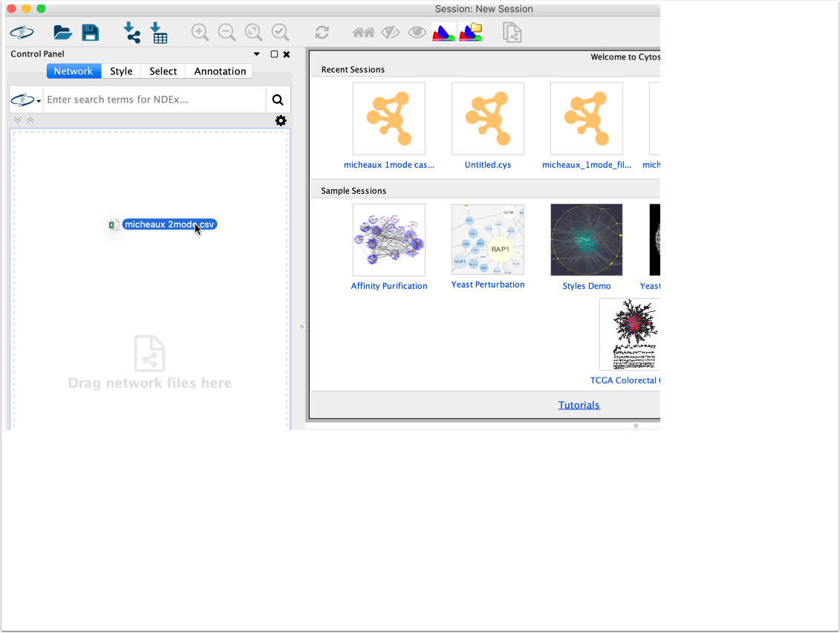
Task: Switch to the Annotation tab
Action: (220, 71)
